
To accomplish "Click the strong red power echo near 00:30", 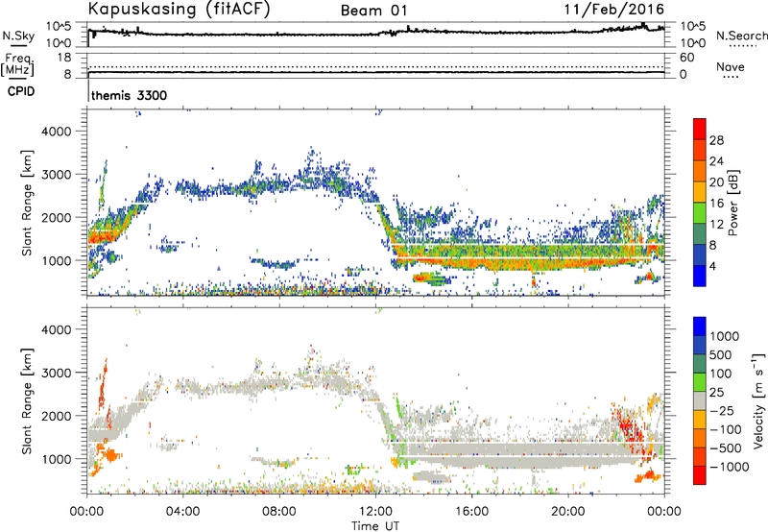I will pos(101,237).
